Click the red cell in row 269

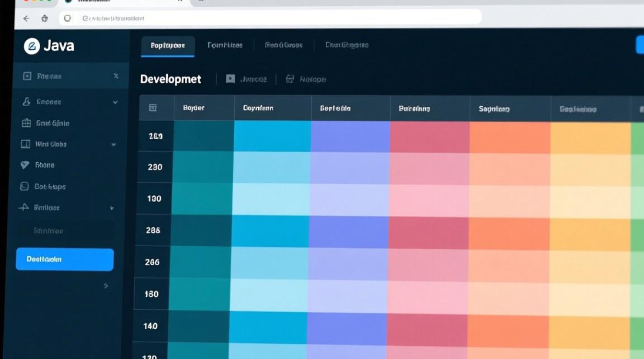pyautogui.click(x=429, y=136)
